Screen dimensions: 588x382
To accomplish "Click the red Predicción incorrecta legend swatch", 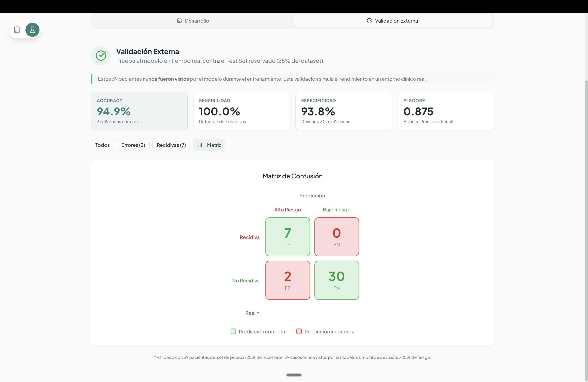I will coord(299,331).
